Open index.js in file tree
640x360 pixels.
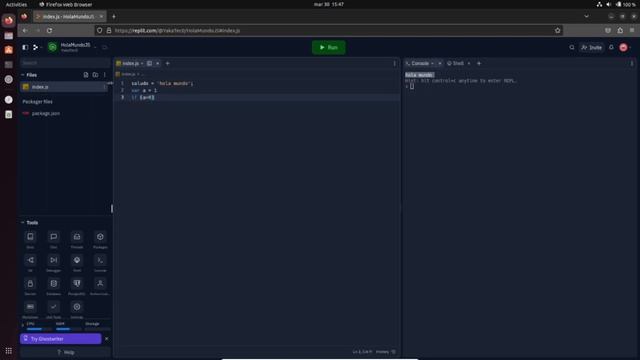(x=64, y=87)
